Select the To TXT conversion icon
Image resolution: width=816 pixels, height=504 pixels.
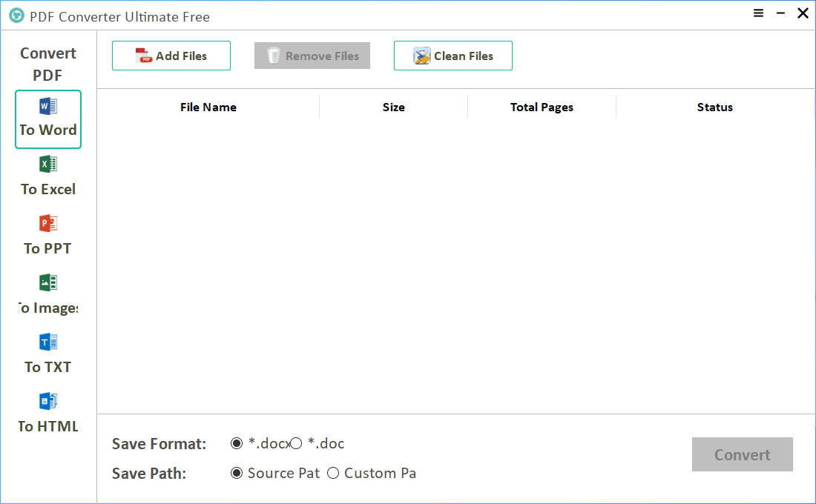tap(48, 342)
